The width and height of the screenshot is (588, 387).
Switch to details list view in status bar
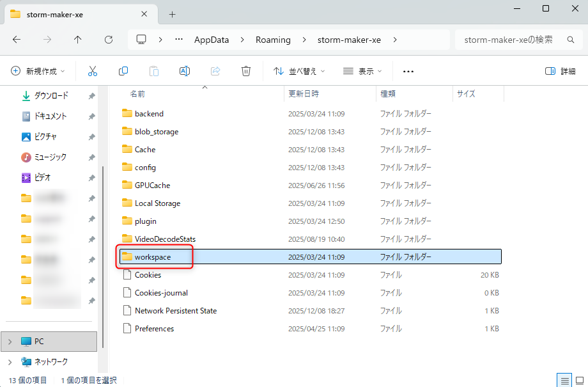tap(564, 381)
